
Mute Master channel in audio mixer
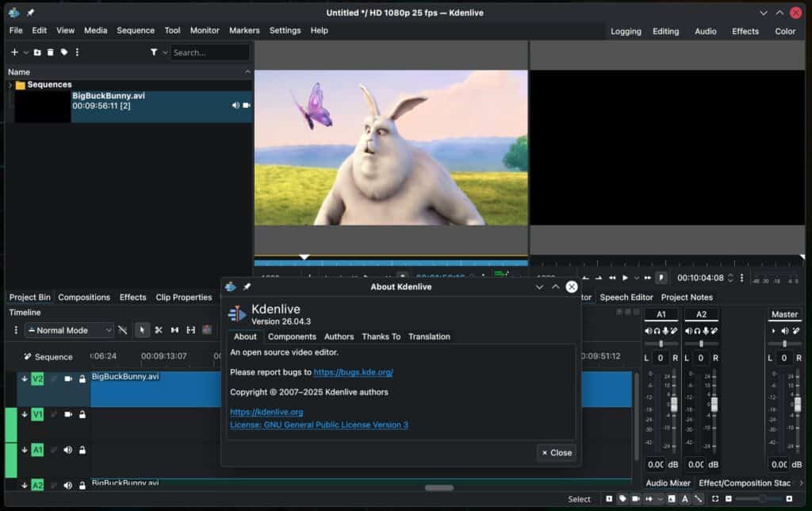[x=785, y=331]
